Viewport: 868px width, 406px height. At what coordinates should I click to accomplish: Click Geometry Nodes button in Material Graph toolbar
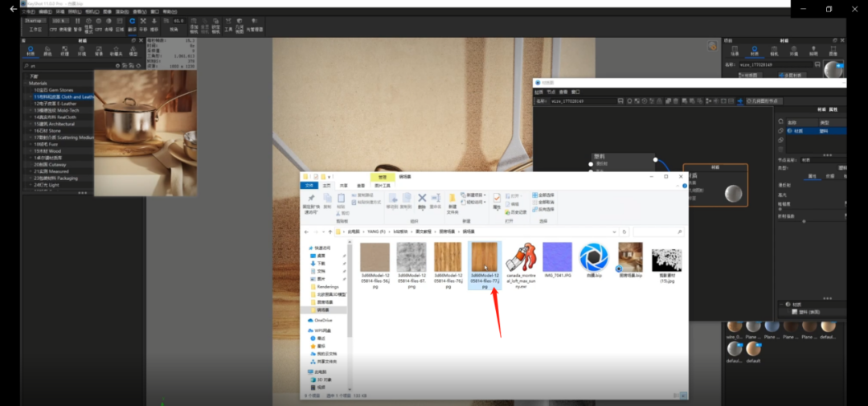(764, 101)
